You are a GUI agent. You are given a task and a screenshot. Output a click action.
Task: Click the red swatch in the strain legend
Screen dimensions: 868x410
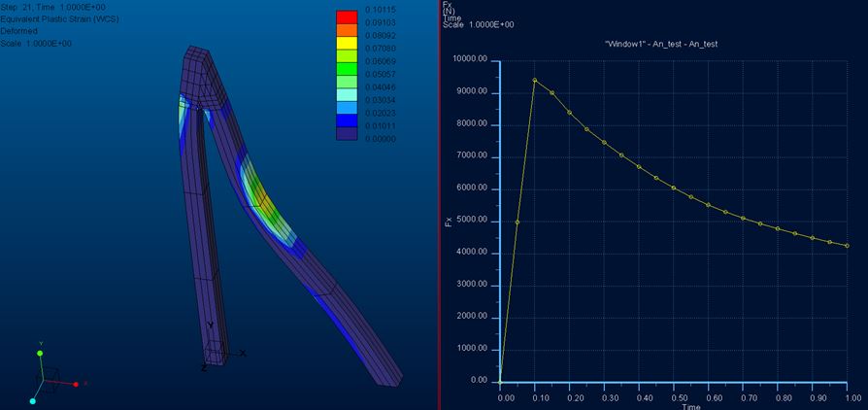(347, 17)
